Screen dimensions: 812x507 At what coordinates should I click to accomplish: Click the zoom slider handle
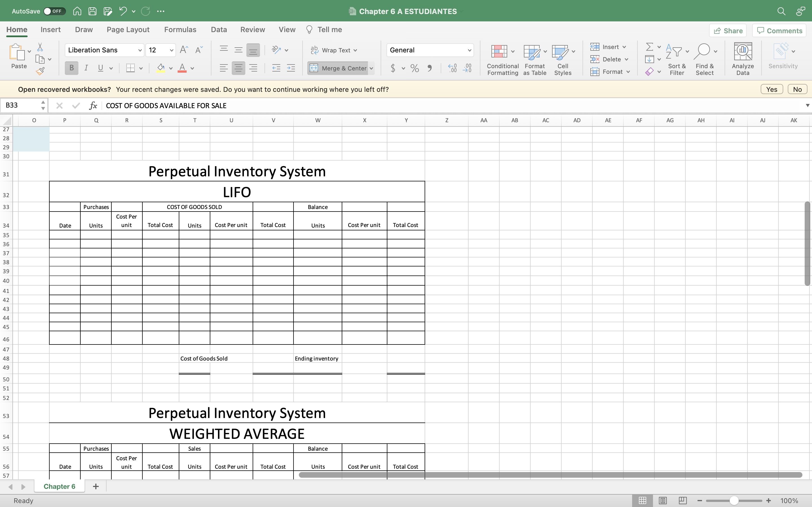[x=734, y=501]
